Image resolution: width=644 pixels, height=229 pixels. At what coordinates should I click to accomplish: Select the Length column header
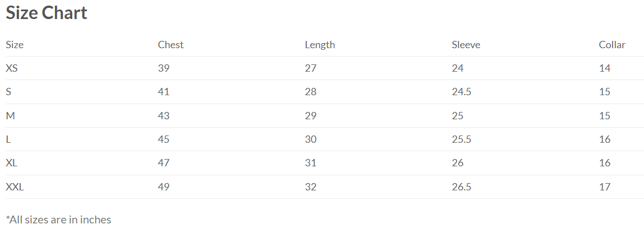pyautogui.click(x=320, y=45)
